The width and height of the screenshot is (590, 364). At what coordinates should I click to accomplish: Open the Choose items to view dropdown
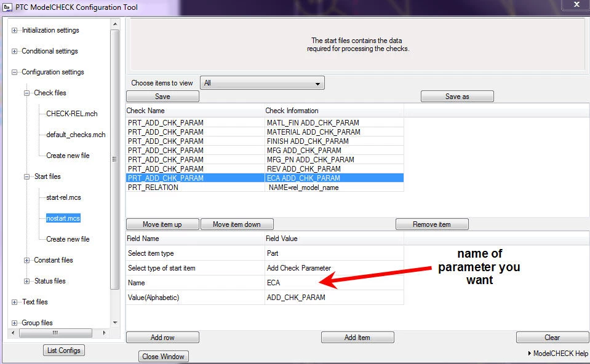pyautogui.click(x=262, y=83)
